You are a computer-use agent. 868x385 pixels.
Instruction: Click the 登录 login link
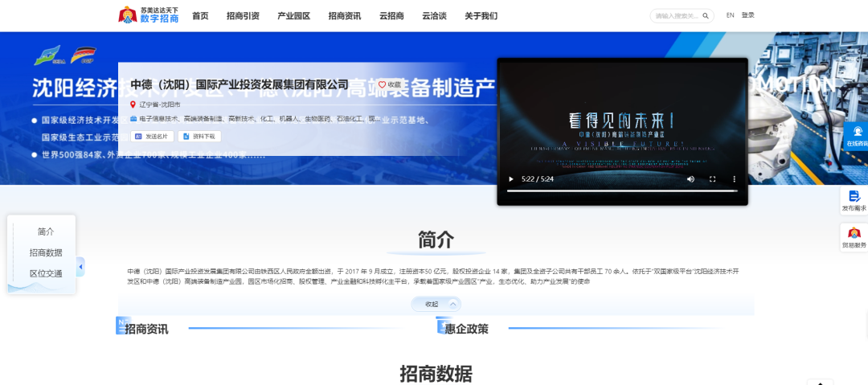748,15
